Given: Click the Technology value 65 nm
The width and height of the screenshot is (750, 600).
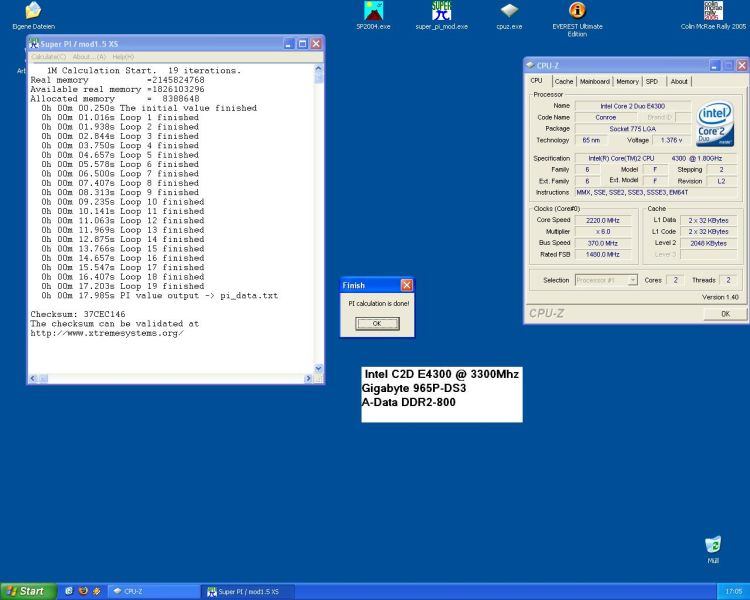Looking at the screenshot, I should pos(591,140).
